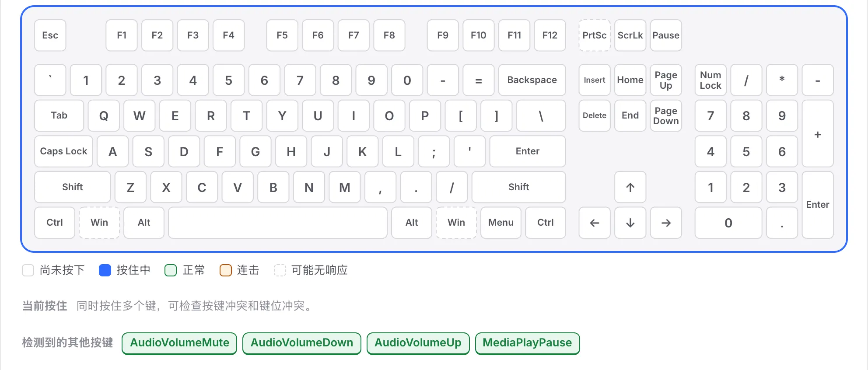
Task: Click the blue 按住中 legend swatch
Action: click(x=105, y=270)
